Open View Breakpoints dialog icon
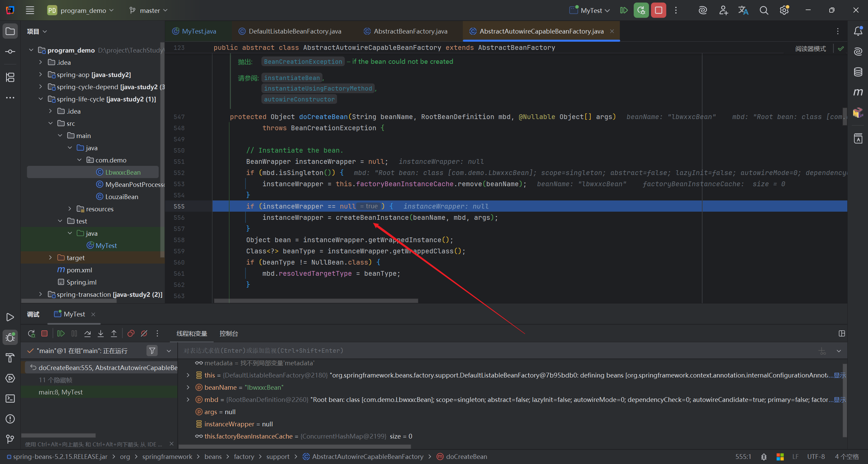The image size is (868, 464). click(x=131, y=333)
